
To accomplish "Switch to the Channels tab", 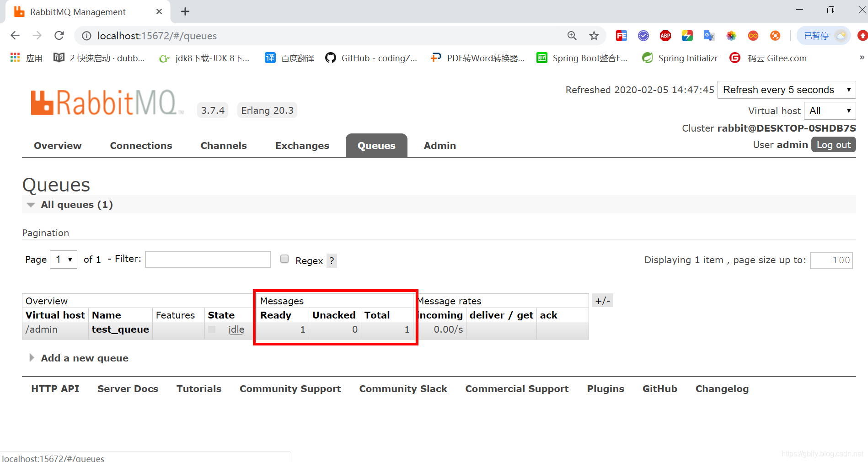I will point(224,146).
